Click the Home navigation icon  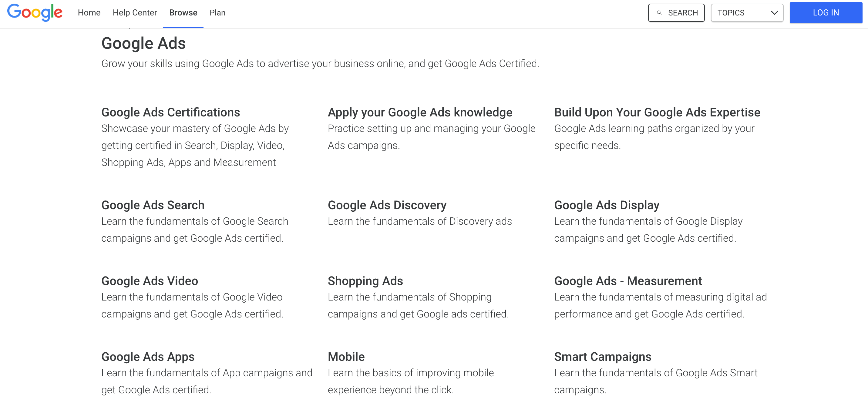coord(89,12)
